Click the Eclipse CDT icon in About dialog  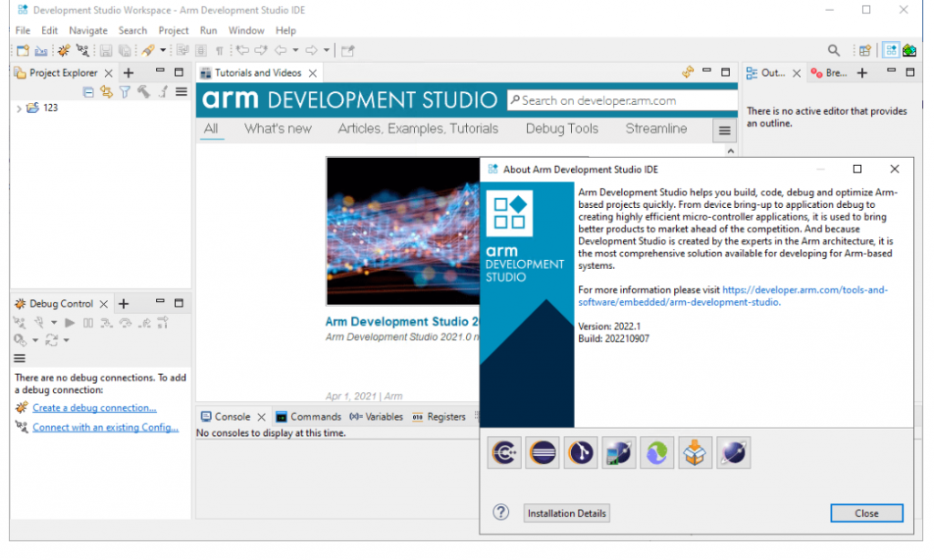(x=504, y=452)
